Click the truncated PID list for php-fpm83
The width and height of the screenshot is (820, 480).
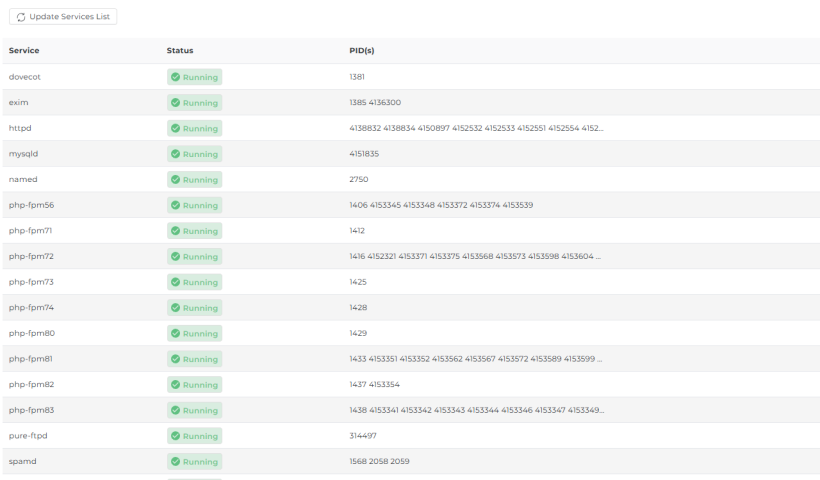coord(476,410)
